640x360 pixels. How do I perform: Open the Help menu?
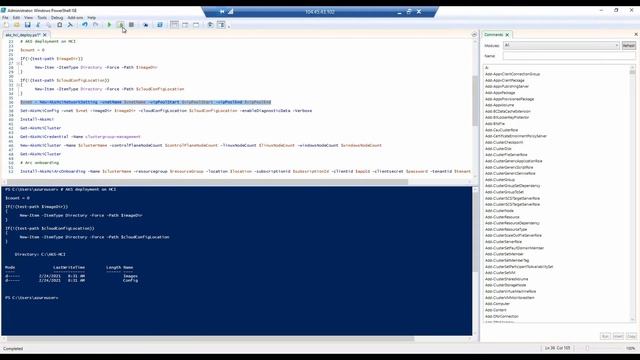(91, 18)
